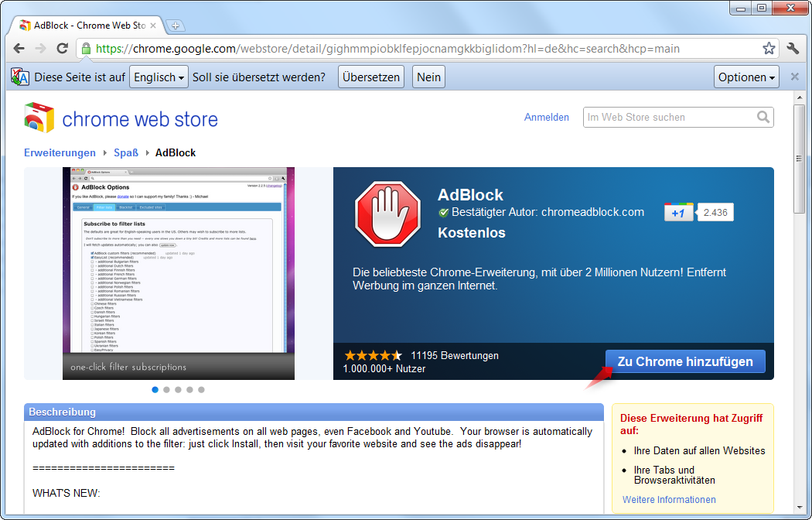
Task: Reload the page with the refresh icon
Action: 62,48
